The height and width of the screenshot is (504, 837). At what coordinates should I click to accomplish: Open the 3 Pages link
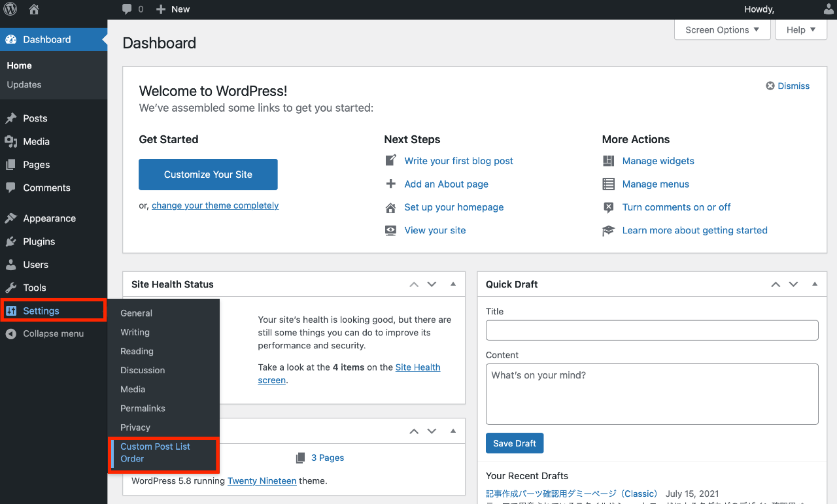point(328,458)
